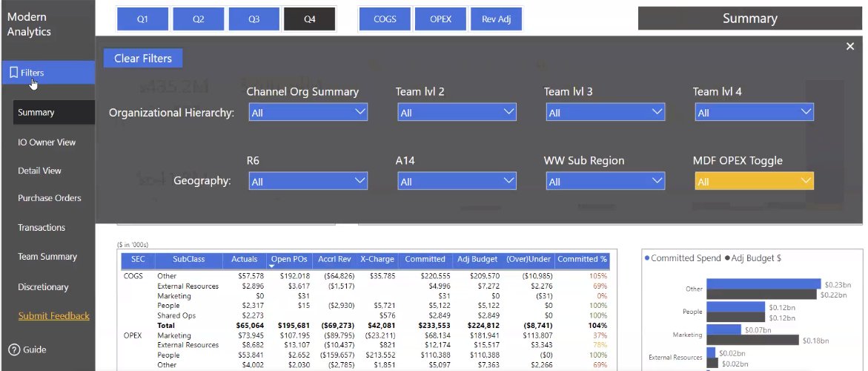Sort table by SubClass column header
This screenshot has height=371, width=868.
coord(189,259)
